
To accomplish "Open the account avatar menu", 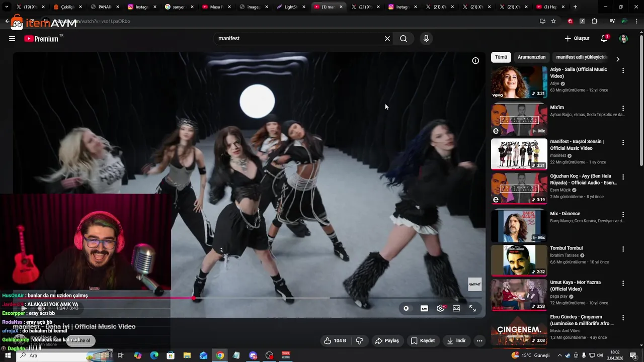I will coord(623,39).
